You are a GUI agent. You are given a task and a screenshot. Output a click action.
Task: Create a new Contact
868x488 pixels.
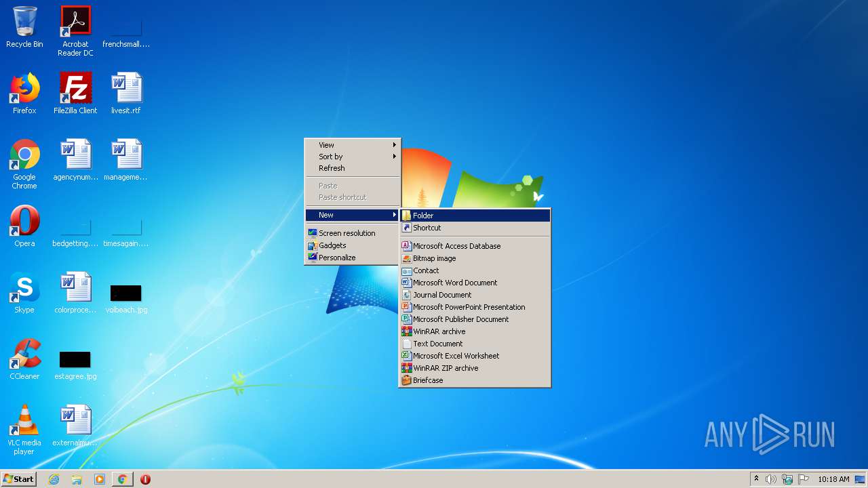475,270
